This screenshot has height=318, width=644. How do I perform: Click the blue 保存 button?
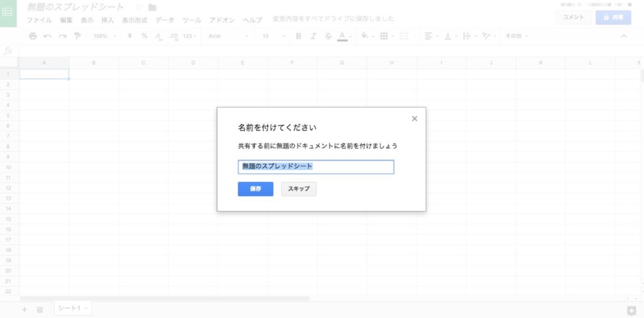click(x=255, y=190)
